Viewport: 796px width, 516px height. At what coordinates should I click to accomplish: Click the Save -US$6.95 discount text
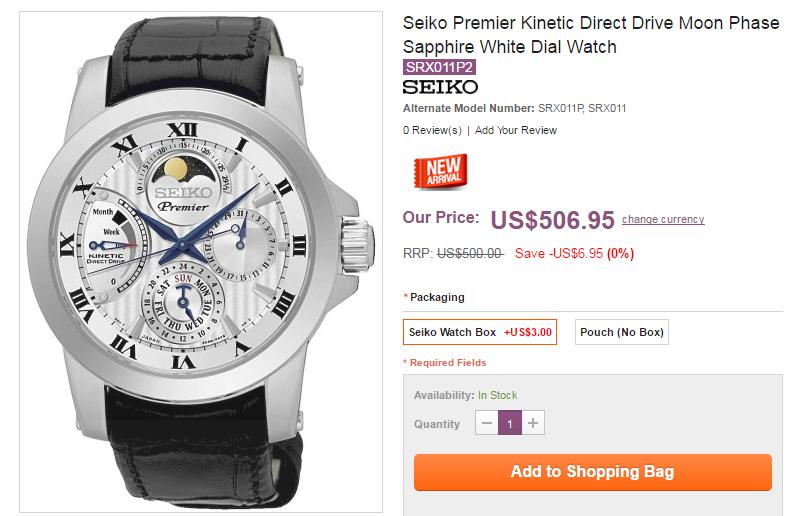[x=573, y=254]
